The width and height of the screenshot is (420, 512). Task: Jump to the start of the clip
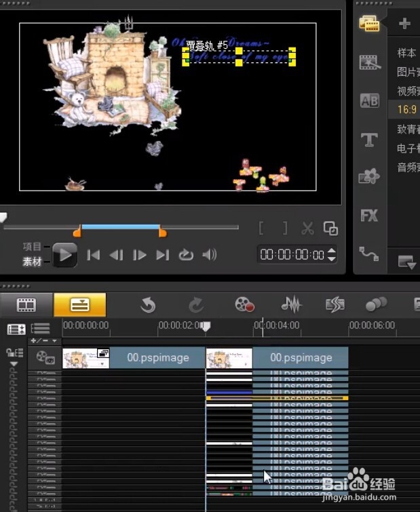coord(94,255)
